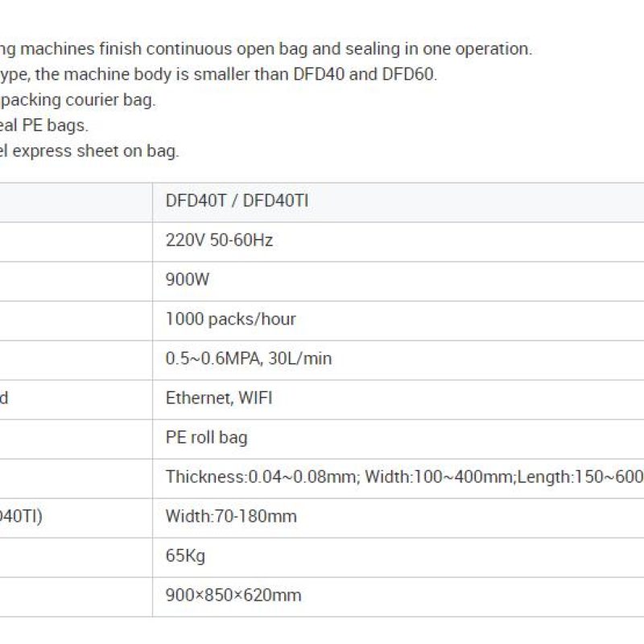
Task: Select the "900×850×620mm" dimensions cell
Action: click(x=233, y=596)
